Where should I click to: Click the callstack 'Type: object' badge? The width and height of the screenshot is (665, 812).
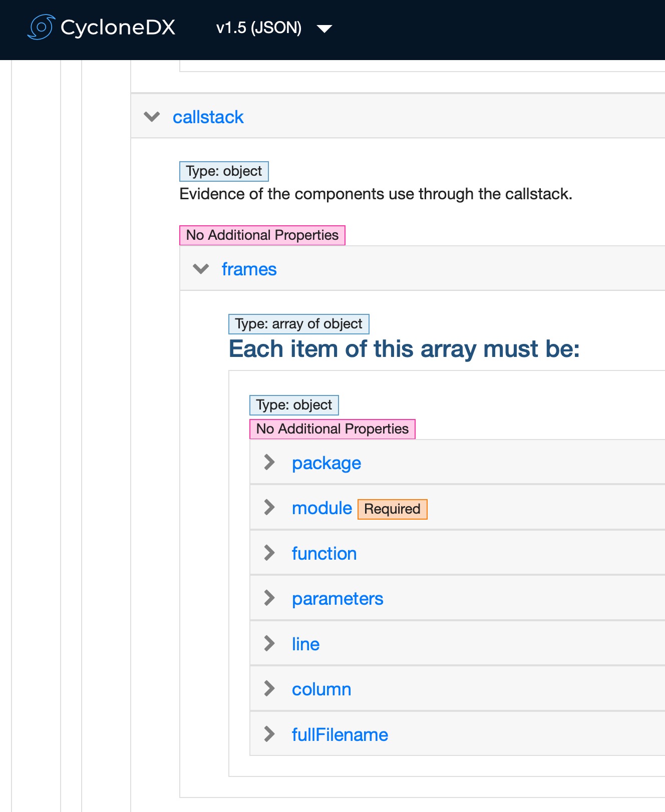click(224, 171)
